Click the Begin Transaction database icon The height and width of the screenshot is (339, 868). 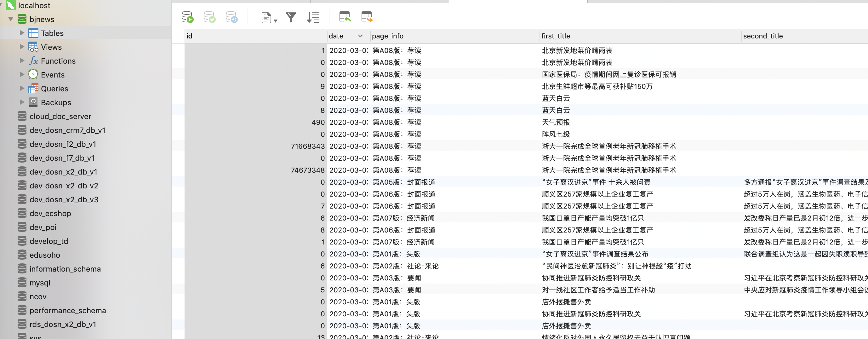187,17
